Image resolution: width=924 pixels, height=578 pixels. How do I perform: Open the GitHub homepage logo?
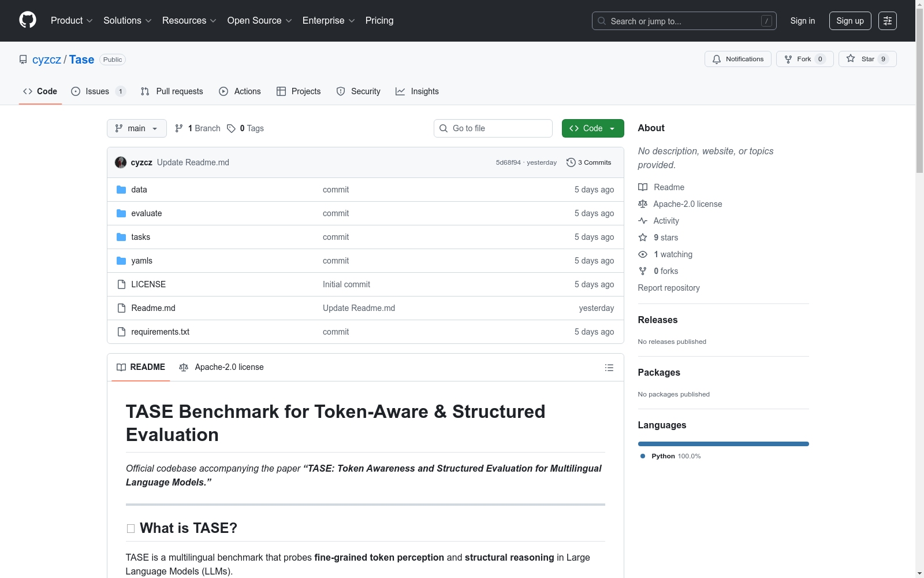coord(28,20)
